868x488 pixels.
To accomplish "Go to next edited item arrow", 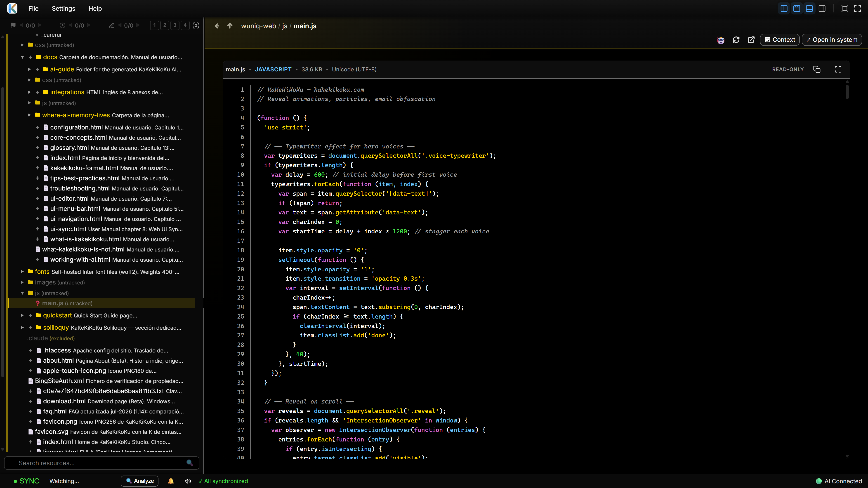I will pos(138,25).
